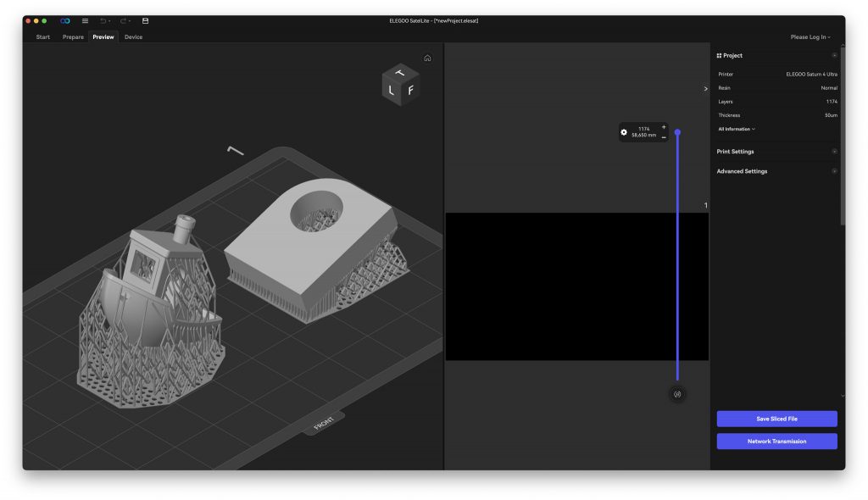This screenshot has height=500, width=868.
Task: Collapse the right side panel arrow
Action: point(705,88)
